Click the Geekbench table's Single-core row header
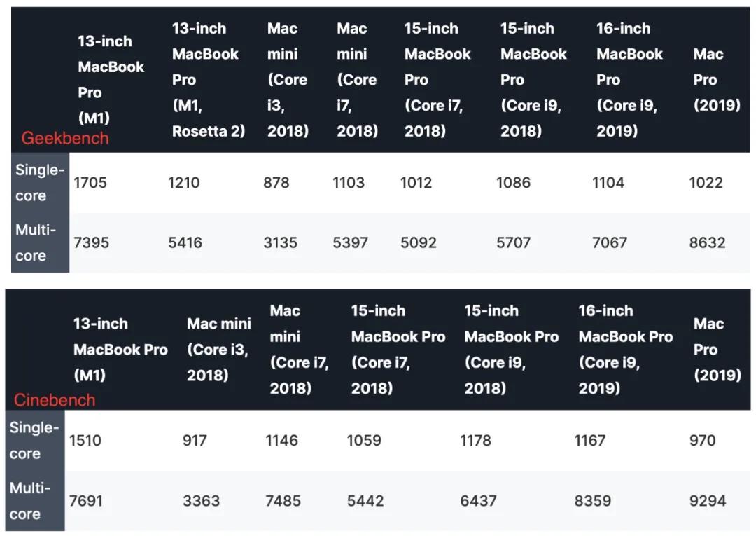 click(40, 183)
